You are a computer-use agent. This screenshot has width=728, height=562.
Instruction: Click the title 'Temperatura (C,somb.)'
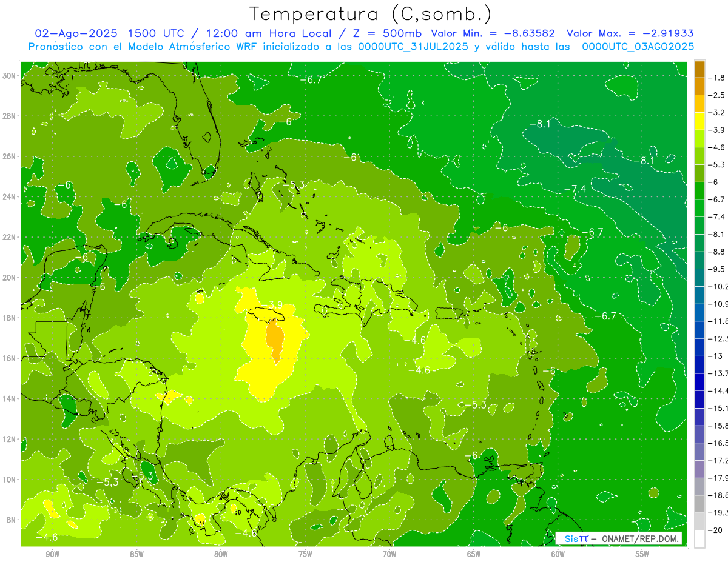tap(371, 15)
